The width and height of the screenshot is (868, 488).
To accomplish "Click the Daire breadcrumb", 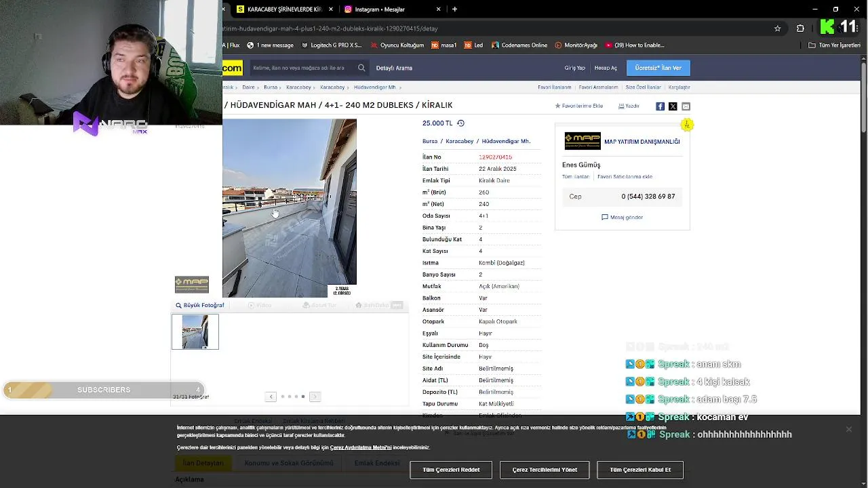I will point(248,87).
